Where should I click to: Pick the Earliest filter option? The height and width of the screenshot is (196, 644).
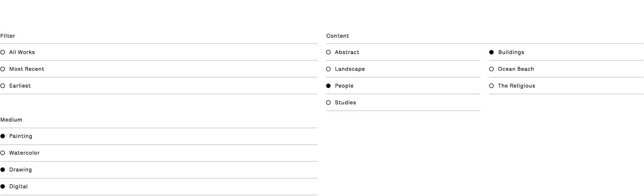click(x=20, y=86)
